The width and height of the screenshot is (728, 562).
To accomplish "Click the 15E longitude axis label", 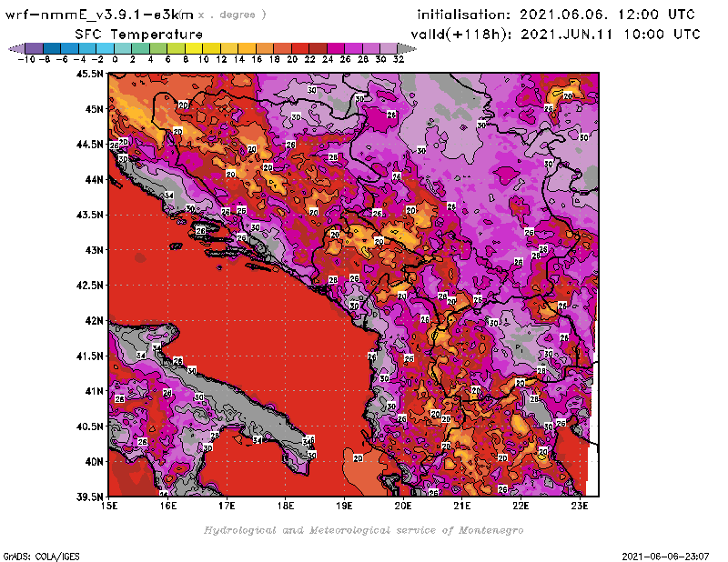I will pos(109,506).
